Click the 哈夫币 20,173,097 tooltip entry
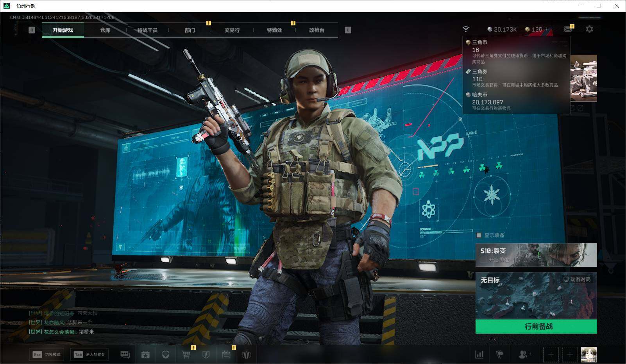The image size is (626, 364). pos(516,101)
